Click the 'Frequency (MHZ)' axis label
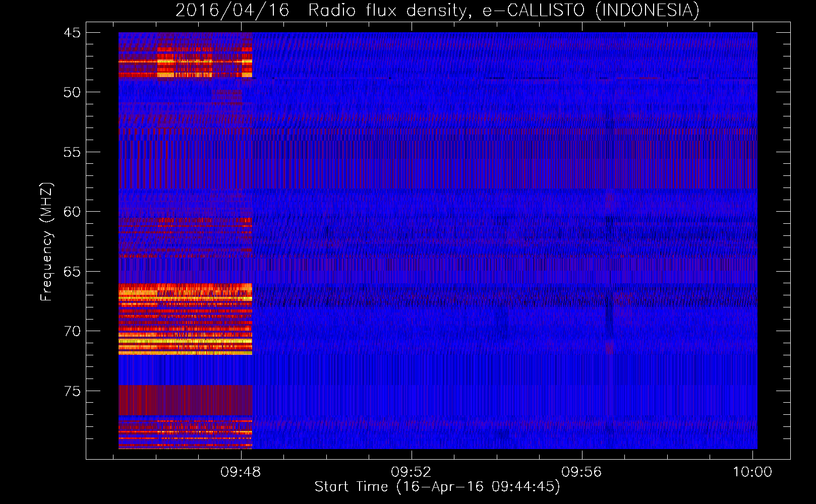816x504 pixels. coord(46,242)
